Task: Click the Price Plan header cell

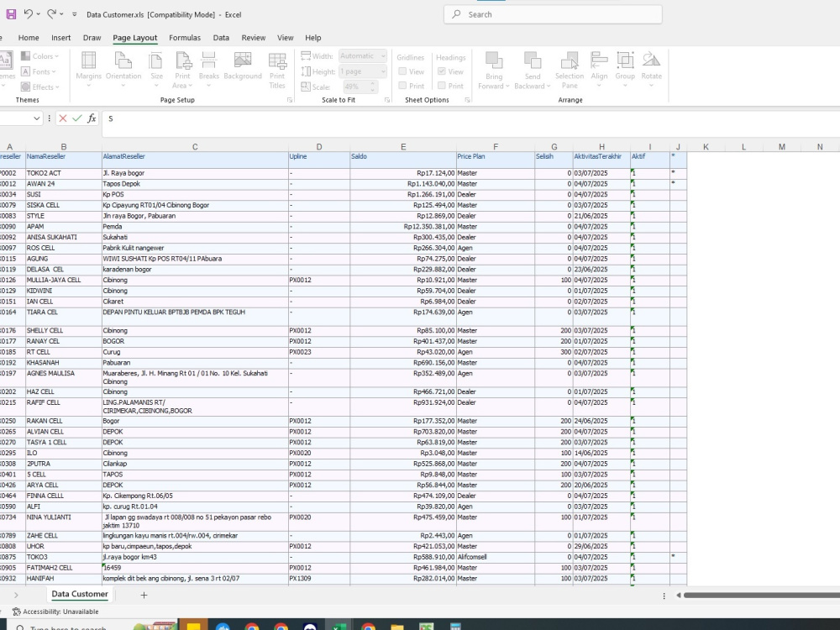Action: pyautogui.click(x=495, y=160)
